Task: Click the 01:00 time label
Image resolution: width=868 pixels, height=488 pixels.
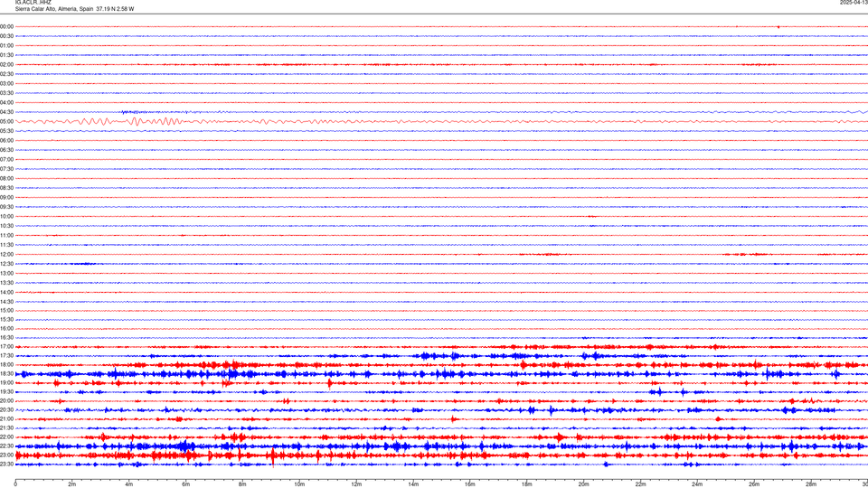Action: point(6,45)
